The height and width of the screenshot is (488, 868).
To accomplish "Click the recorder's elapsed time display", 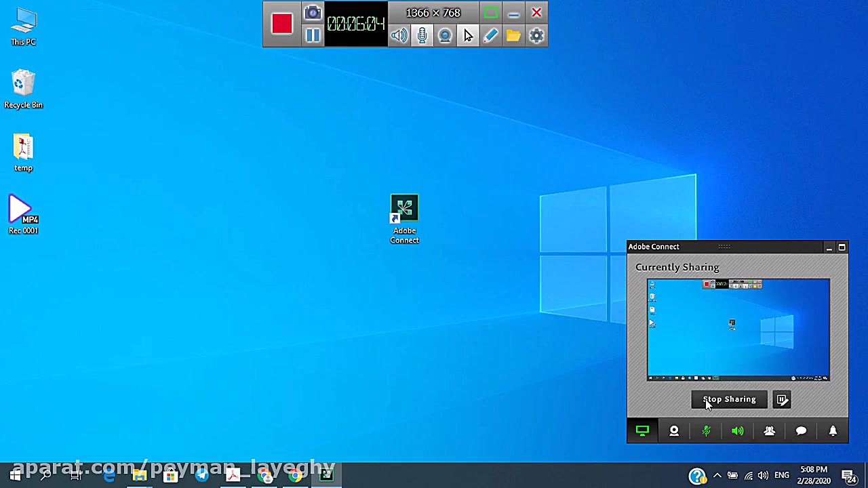I will 356,24.
